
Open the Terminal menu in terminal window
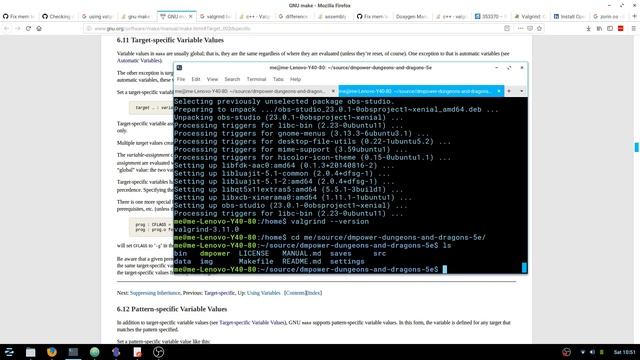pos(256,79)
